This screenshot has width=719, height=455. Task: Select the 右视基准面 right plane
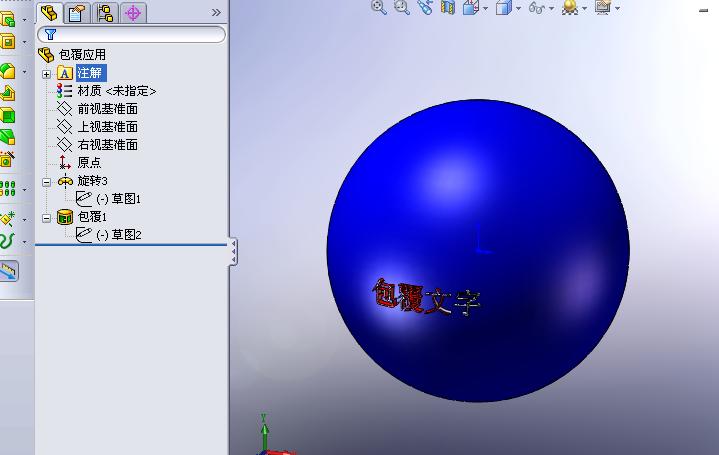(x=108, y=144)
